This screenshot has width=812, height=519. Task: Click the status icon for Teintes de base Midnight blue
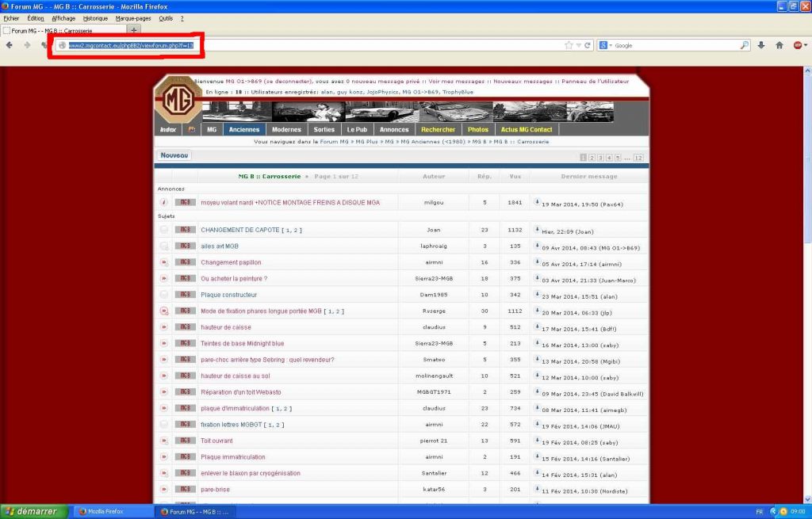163,343
